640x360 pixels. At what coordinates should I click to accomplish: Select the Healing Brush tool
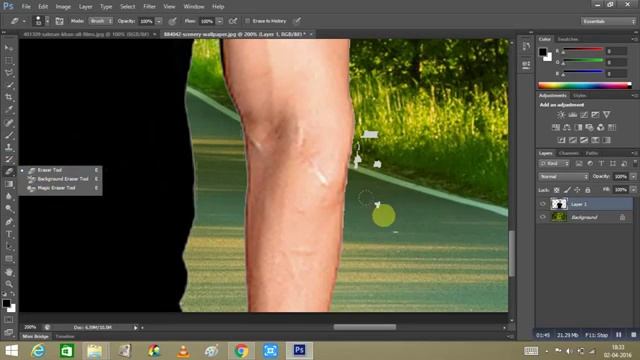point(9,122)
